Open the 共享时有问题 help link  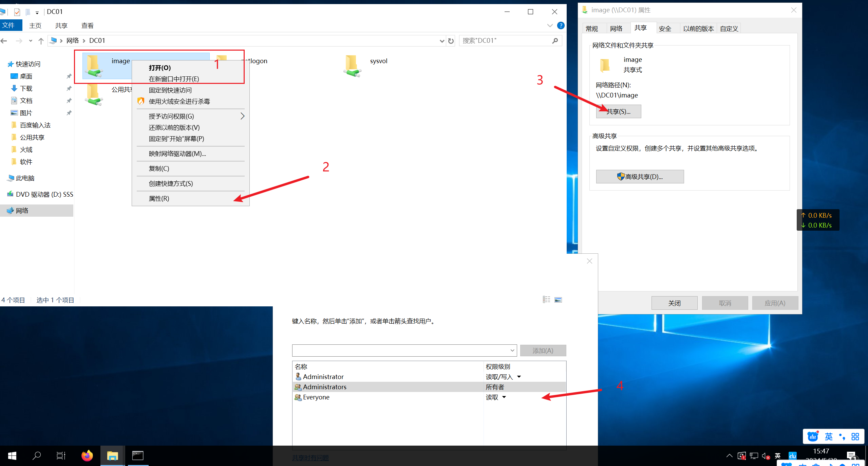(x=310, y=458)
